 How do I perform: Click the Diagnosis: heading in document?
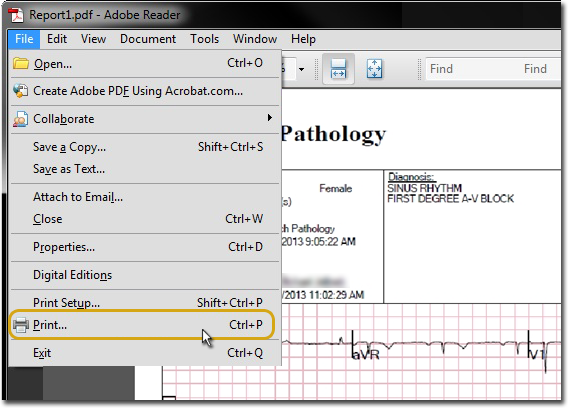(x=412, y=177)
